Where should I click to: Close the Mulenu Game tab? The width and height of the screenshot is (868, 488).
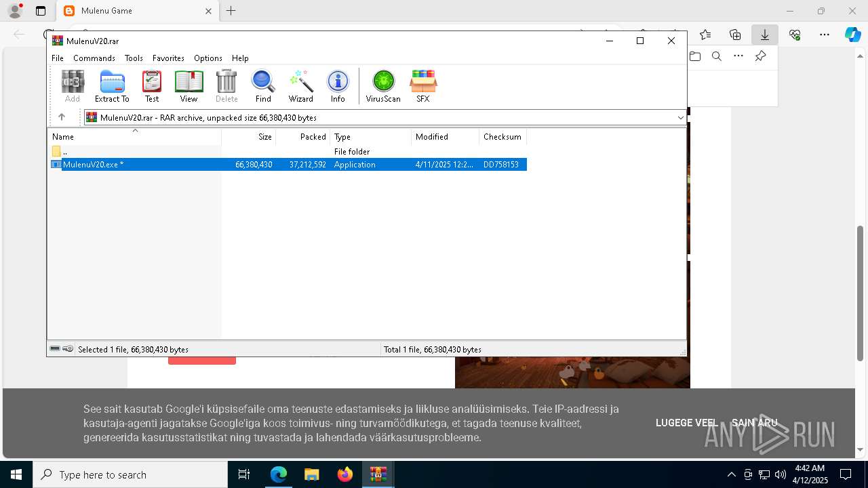click(209, 11)
